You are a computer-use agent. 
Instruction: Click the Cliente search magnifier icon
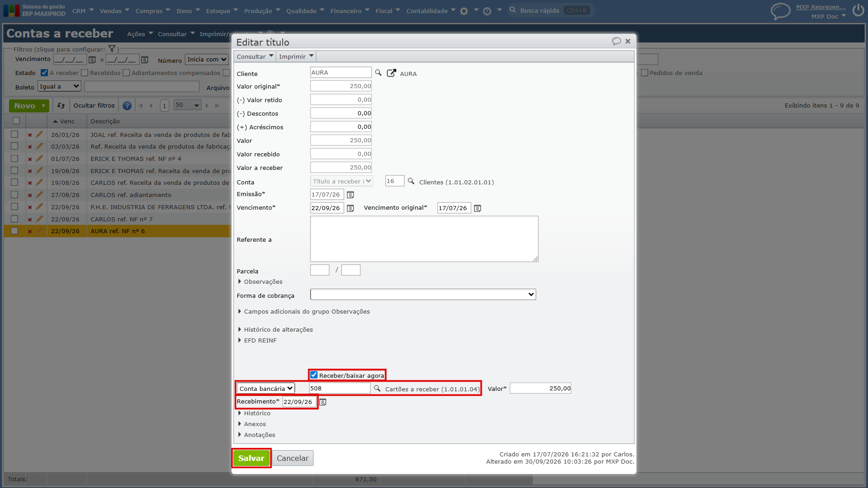coord(378,73)
